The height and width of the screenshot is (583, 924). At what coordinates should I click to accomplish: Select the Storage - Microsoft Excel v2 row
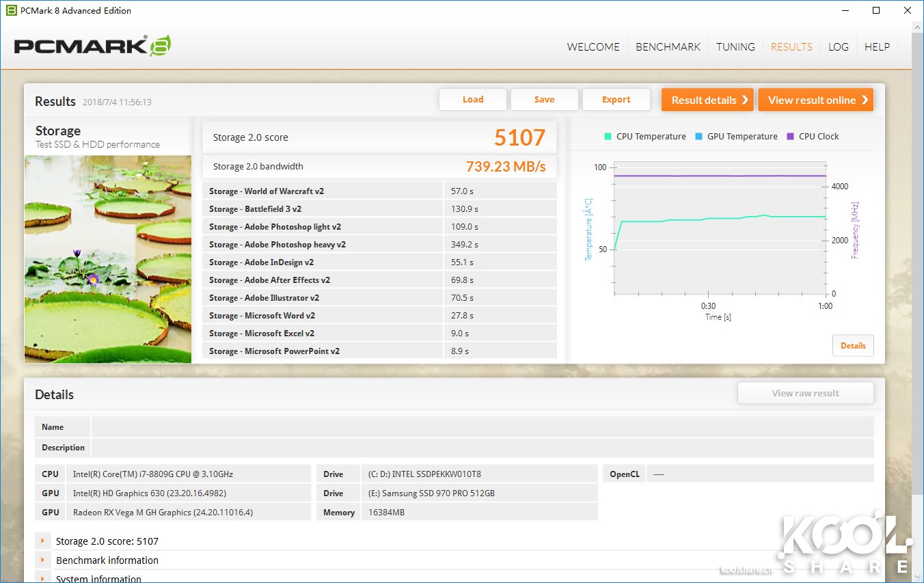pos(379,334)
